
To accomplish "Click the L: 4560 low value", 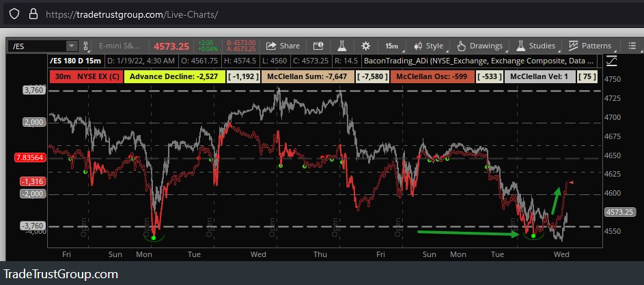I will pyautogui.click(x=276, y=61).
